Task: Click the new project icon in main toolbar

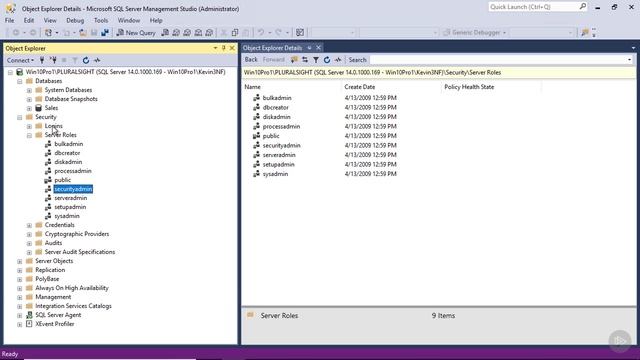Action: click(49, 33)
